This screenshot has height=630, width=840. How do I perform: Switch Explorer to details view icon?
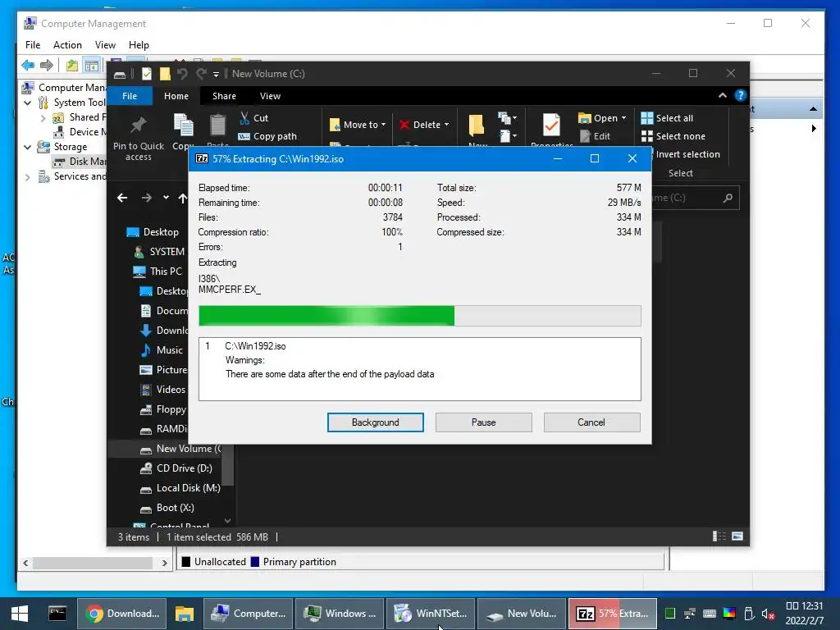coord(719,536)
